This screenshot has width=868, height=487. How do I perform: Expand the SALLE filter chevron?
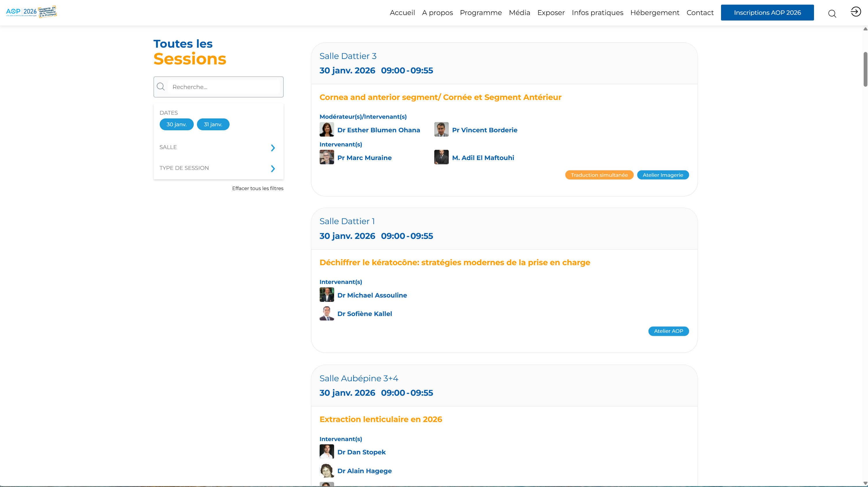click(273, 148)
